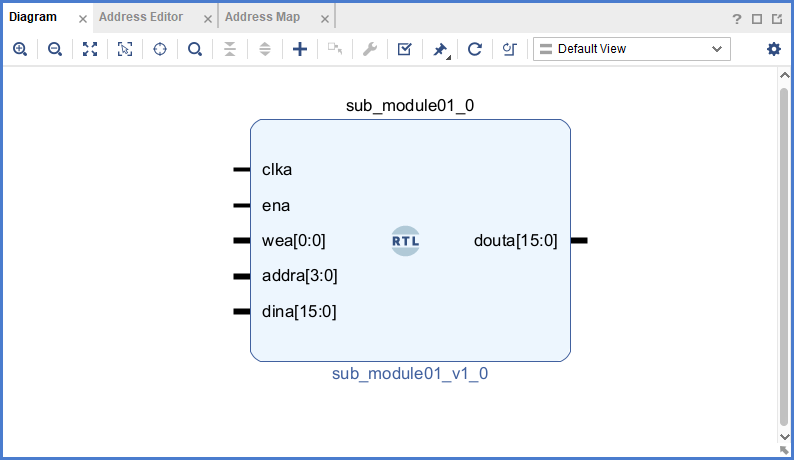Viewport: 794px width, 460px height.
Task: Click the Make External connection icon
Action: point(335,49)
